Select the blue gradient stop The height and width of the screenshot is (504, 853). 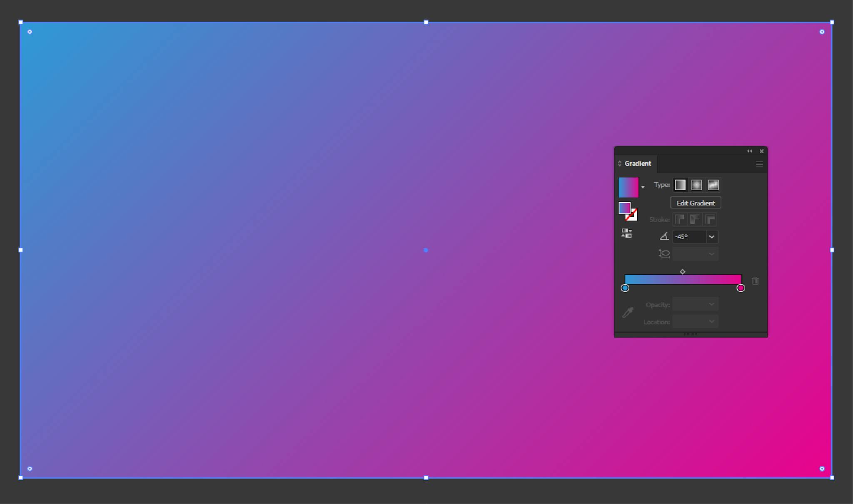coord(625,288)
